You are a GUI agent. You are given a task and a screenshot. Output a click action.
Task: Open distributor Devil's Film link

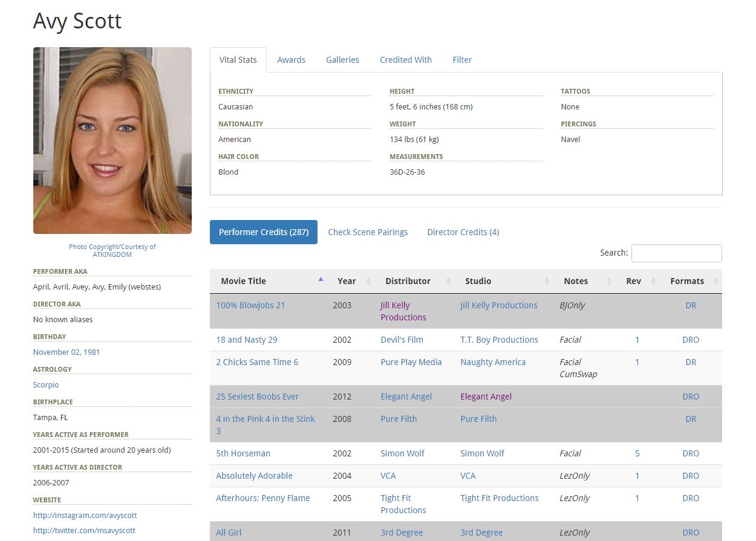point(402,340)
